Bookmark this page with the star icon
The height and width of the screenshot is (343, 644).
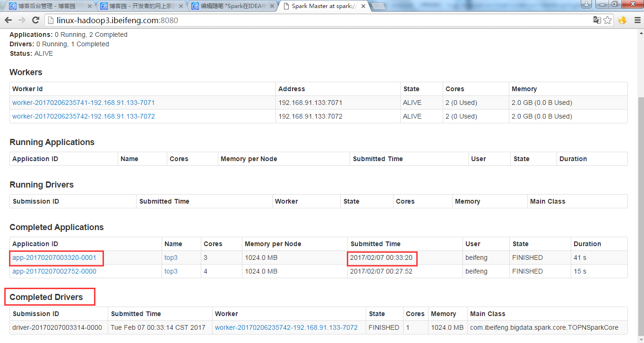[608, 20]
